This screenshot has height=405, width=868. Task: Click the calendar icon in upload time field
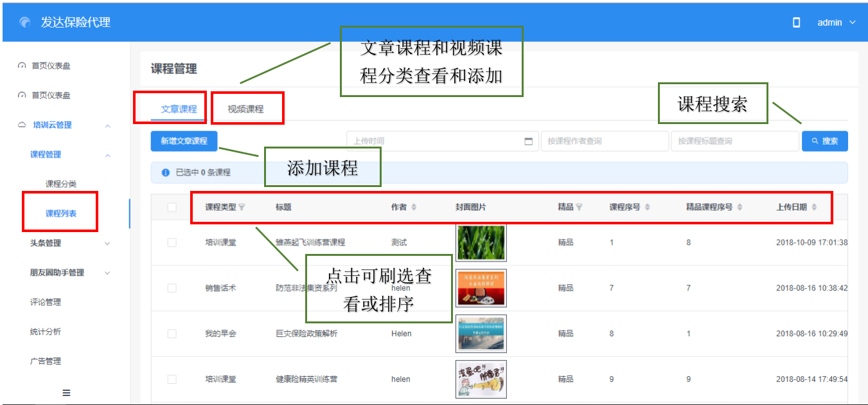click(x=529, y=141)
